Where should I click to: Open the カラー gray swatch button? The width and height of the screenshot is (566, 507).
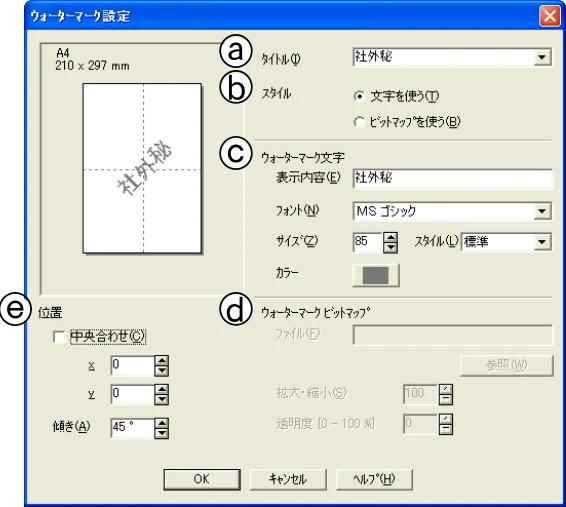376,275
